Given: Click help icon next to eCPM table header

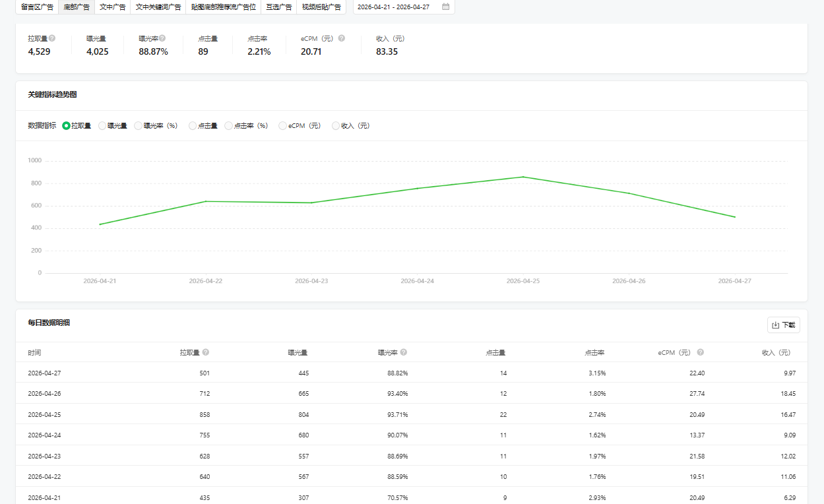Looking at the screenshot, I should pos(701,352).
